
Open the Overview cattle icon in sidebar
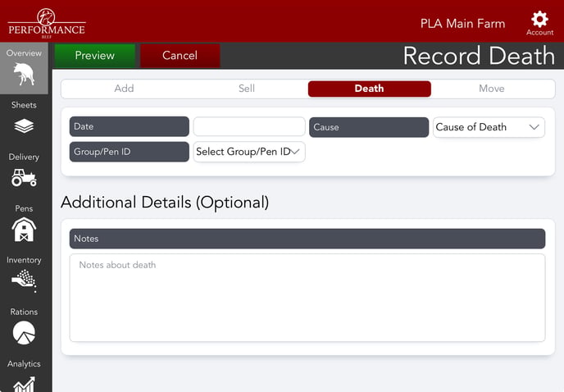(x=25, y=75)
